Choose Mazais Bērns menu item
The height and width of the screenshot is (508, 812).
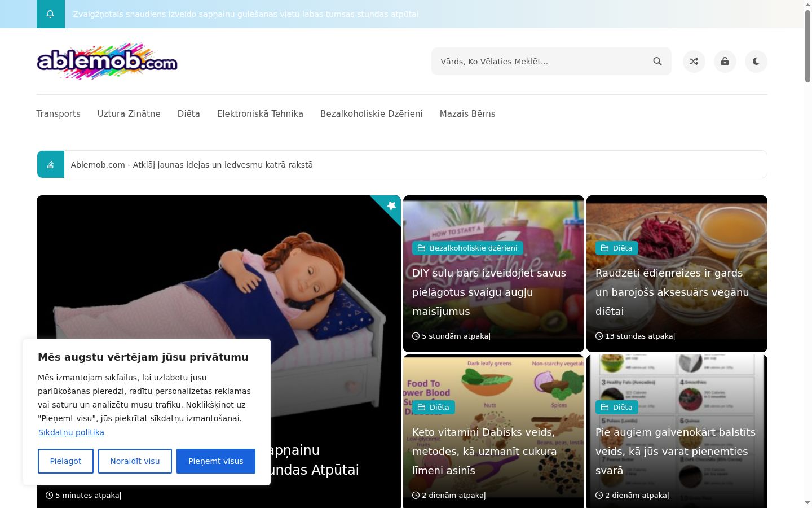[x=467, y=114]
